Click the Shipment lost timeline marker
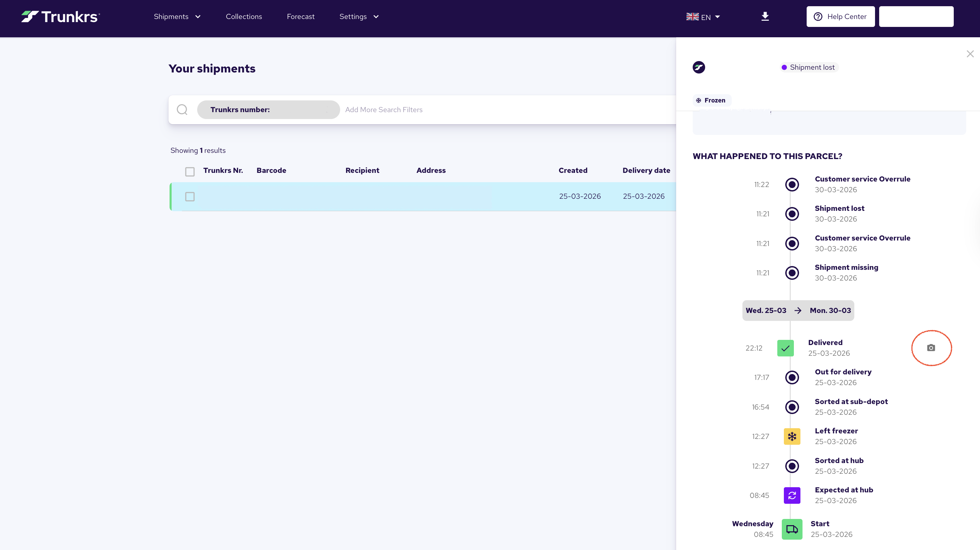 click(792, 214)
